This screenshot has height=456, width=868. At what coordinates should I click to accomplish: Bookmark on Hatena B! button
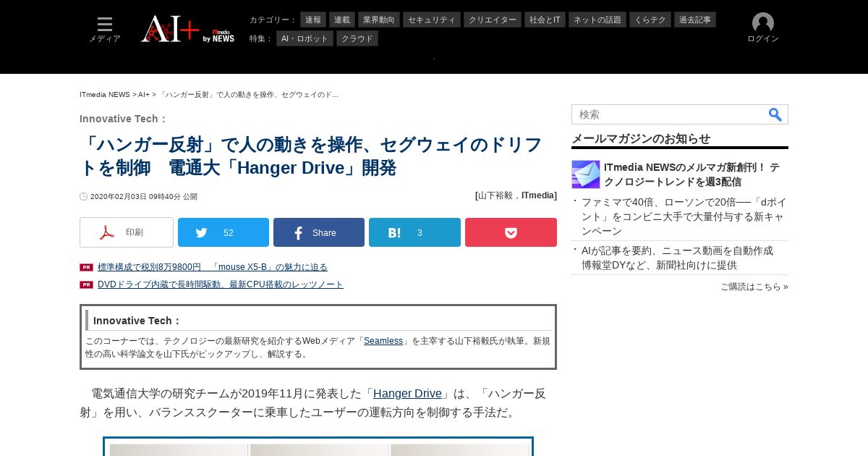[414, 232]
